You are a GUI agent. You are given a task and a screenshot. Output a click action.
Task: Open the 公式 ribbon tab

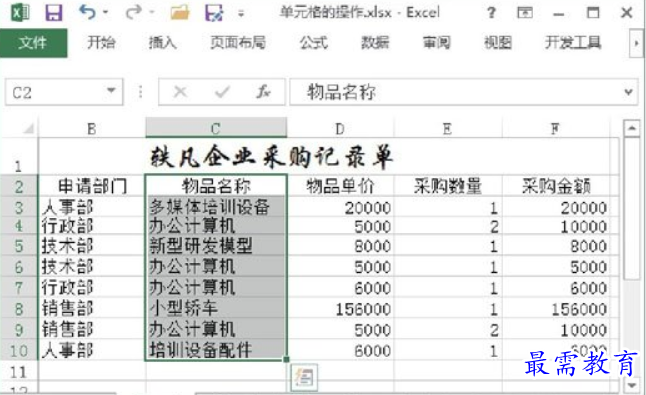(314, 42)
